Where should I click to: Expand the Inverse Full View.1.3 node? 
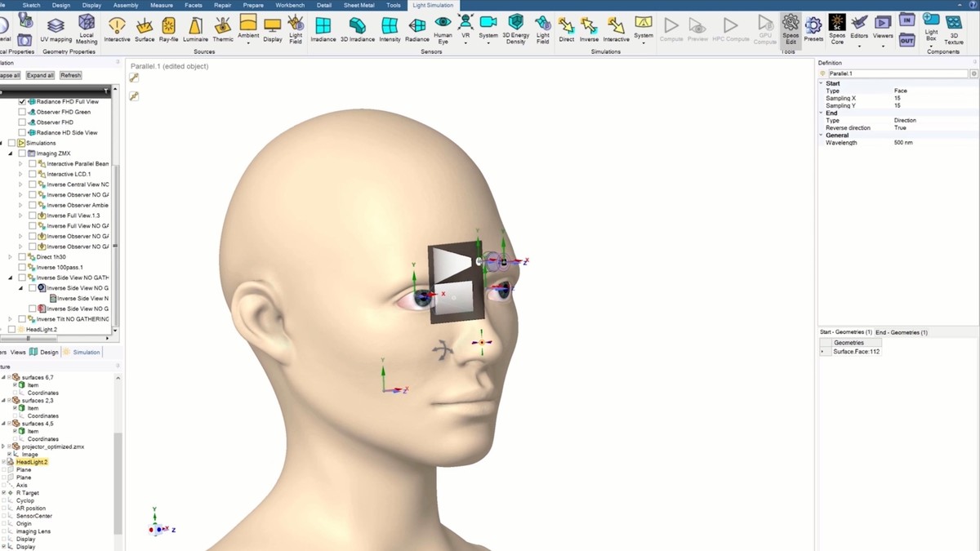21,215
